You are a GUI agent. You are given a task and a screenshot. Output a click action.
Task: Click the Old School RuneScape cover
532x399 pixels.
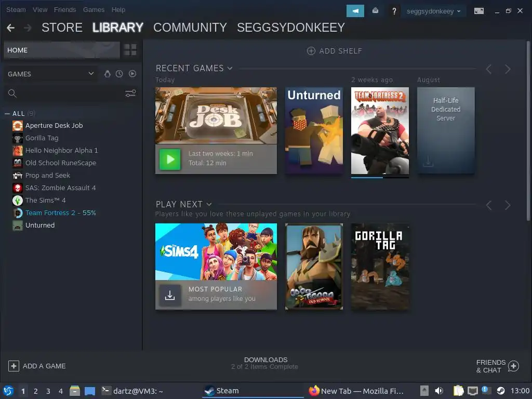click(314, 267)
